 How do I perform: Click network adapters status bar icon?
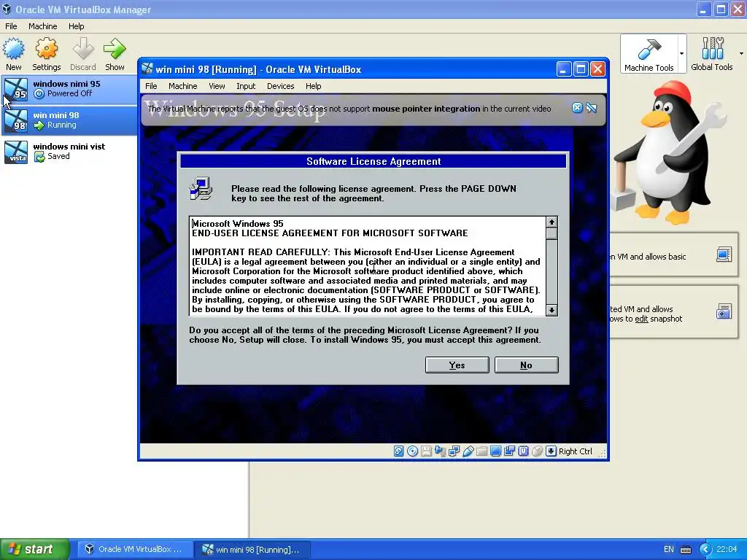pos(454,451)
